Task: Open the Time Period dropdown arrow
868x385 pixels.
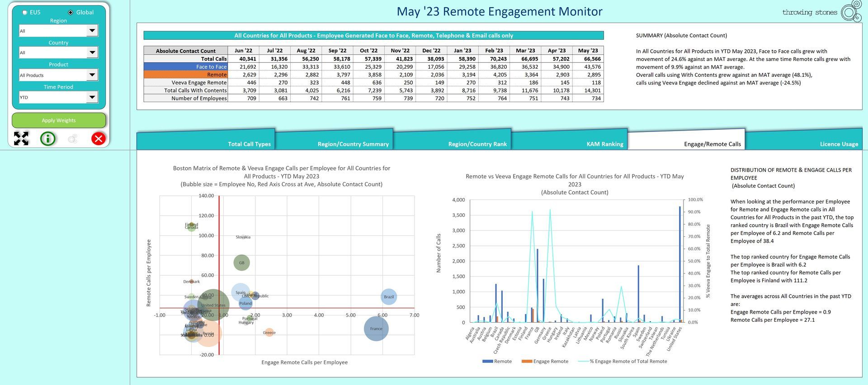Action: [92, 97]
